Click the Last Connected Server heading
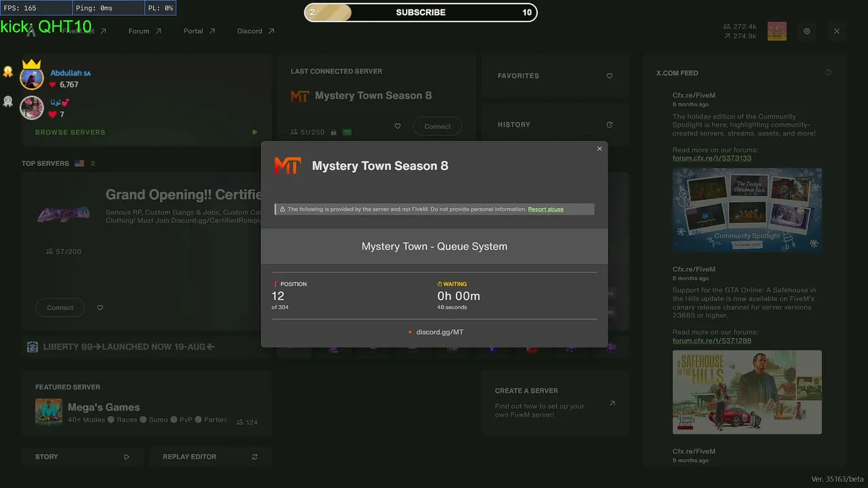This screenshot has height=488, width=868. (x=336, y=71)
